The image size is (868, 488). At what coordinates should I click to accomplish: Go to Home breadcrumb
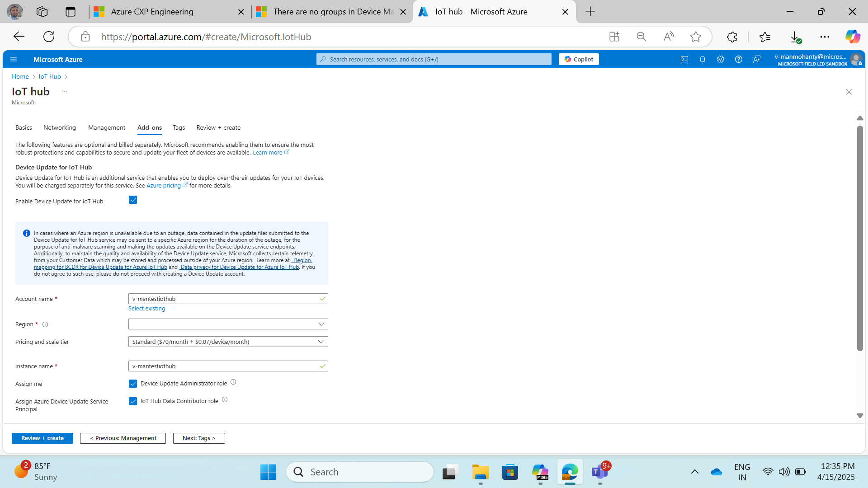pyautogui.click(x=20, y=76)
